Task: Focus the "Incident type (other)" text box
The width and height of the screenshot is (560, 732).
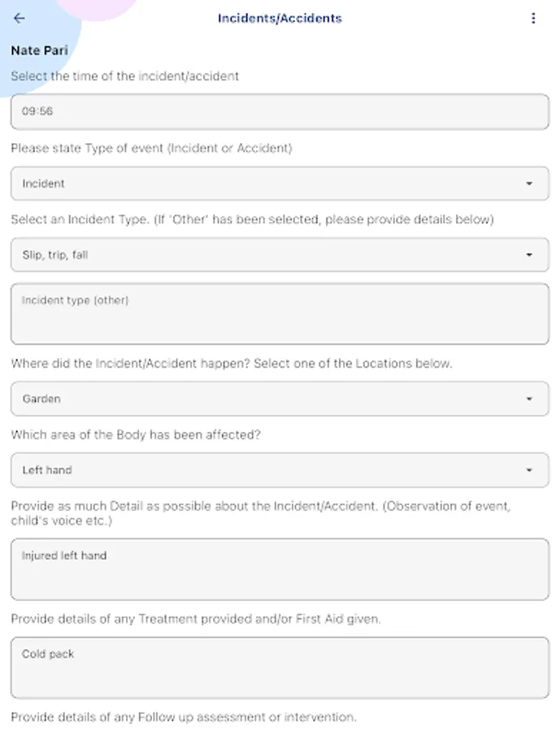Action: click(280, 314)
